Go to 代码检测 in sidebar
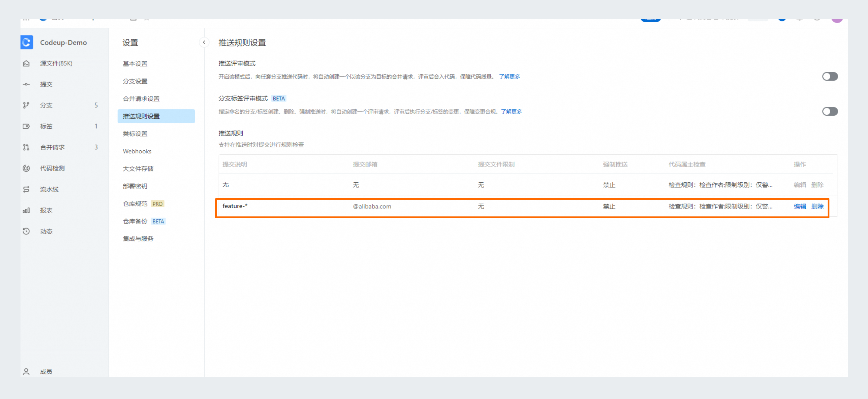This screenshot has width=868, height=399. pos(52,168)
